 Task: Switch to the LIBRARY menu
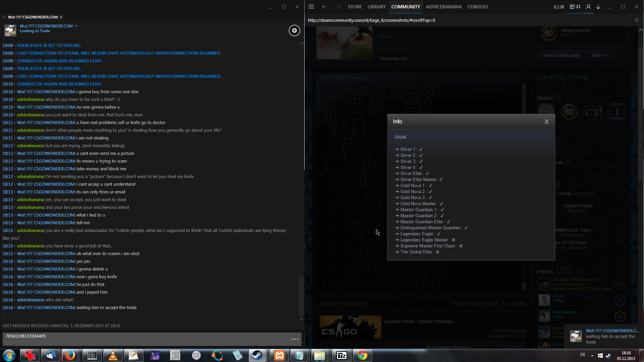(376, 7)
